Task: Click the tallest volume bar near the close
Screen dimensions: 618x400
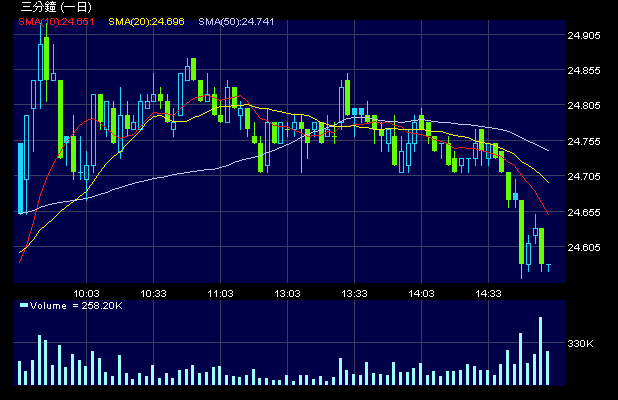Action: 541,351
